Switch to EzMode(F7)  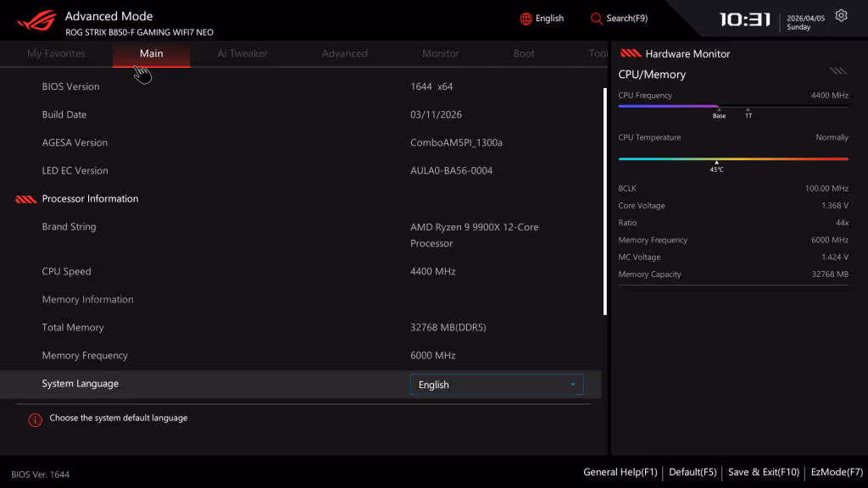pos(836,472)
